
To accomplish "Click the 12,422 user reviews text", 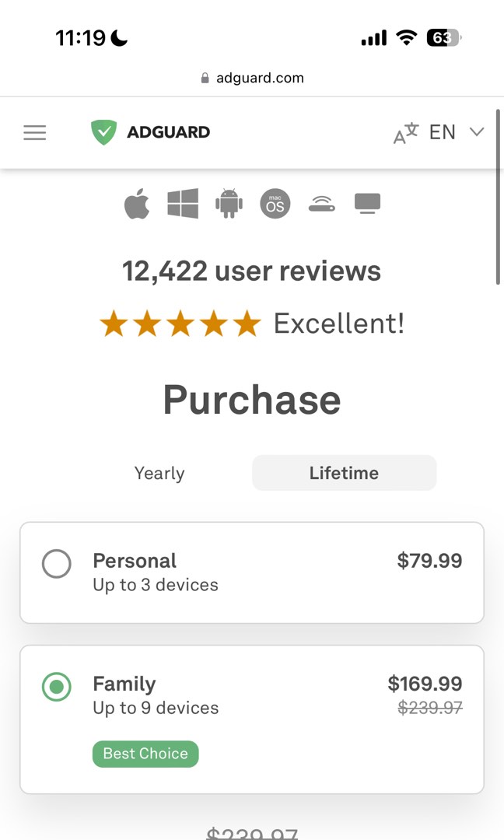I will pyautogui.click(x=252, y=271).
